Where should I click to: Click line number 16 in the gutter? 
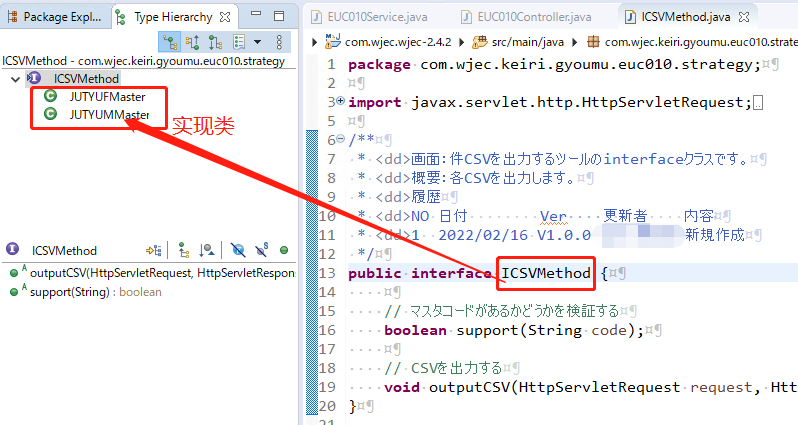[x=327, y=330]
